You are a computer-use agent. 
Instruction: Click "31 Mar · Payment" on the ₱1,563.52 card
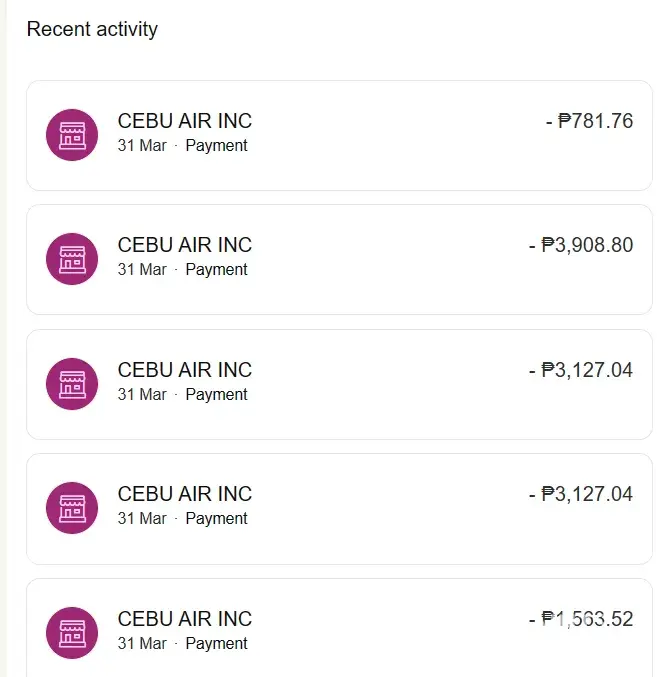point(182,644)
